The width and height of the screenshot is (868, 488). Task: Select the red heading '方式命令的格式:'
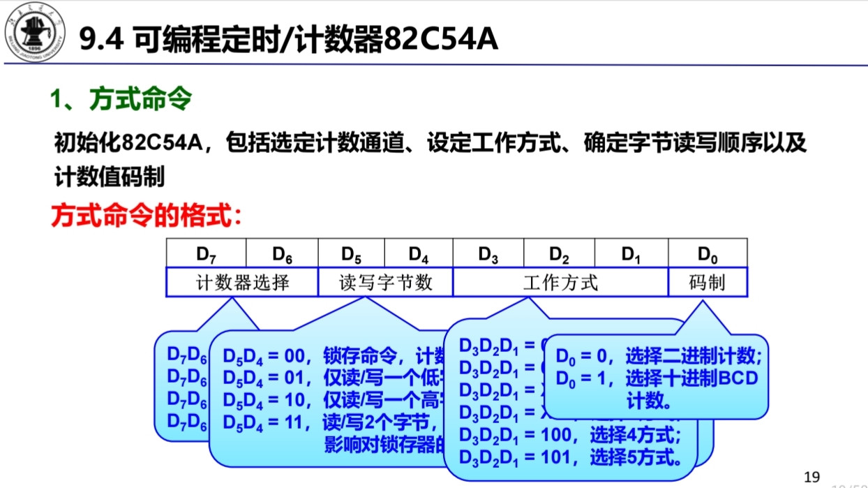pyautogui.click(x=147, y=214)
